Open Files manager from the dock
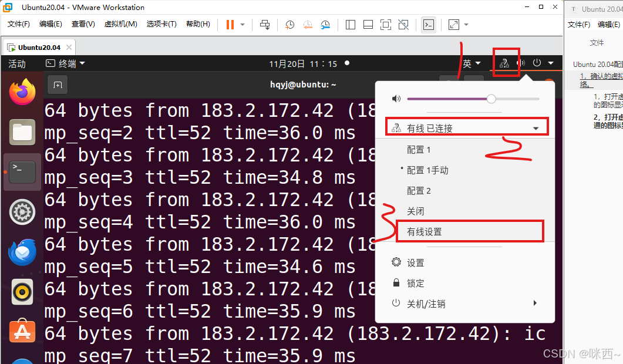Screen dimensions: 623x364 point(22,132)
